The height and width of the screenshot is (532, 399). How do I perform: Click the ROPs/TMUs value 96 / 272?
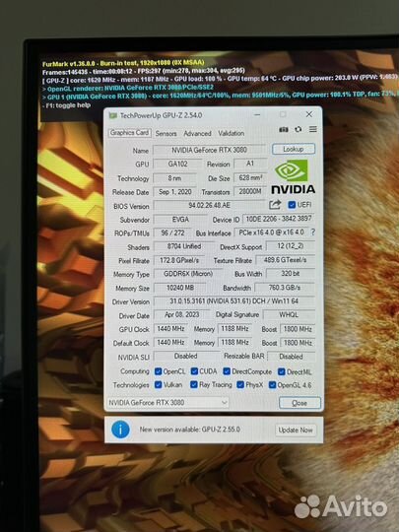(172, 233)
